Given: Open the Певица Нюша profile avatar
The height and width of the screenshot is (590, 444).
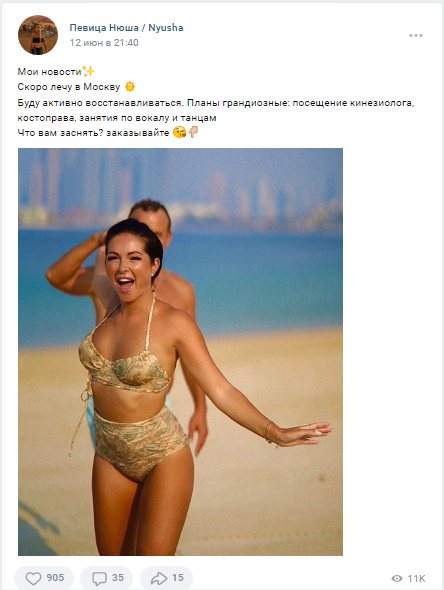Looking at the screenshot, I should (38, 35).
